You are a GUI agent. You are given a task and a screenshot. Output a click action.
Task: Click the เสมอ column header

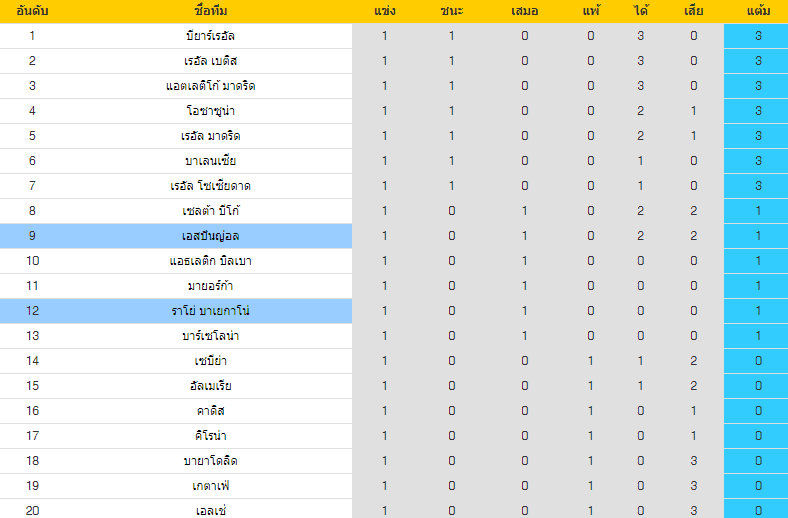(524, 11)
